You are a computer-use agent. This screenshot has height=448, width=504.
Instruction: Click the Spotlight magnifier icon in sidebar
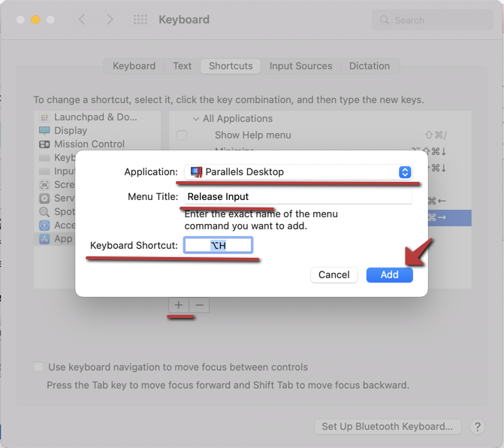click(44, 212)
